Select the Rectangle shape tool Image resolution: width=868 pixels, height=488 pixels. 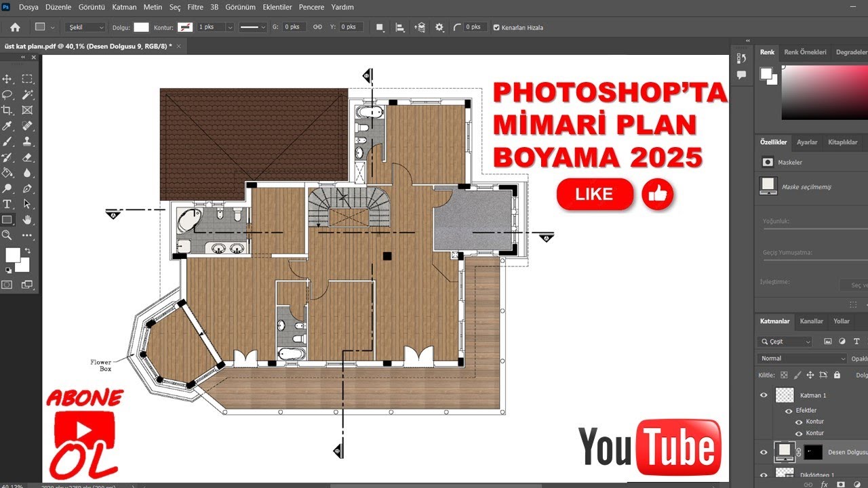pyautogui.click(x=7, y=220)
